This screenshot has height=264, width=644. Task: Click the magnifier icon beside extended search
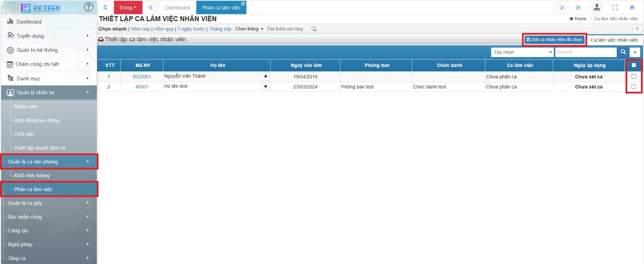click(x=314, y=29)
